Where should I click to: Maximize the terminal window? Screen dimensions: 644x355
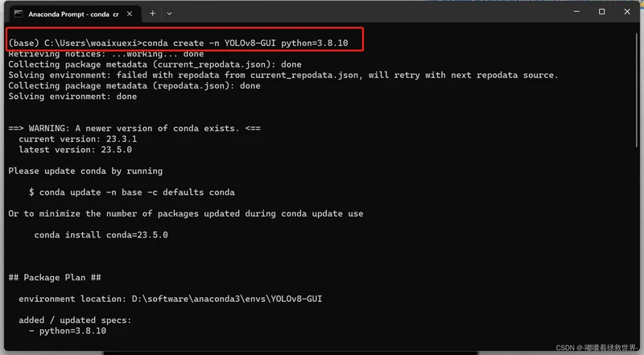click(x=601, y=12)
